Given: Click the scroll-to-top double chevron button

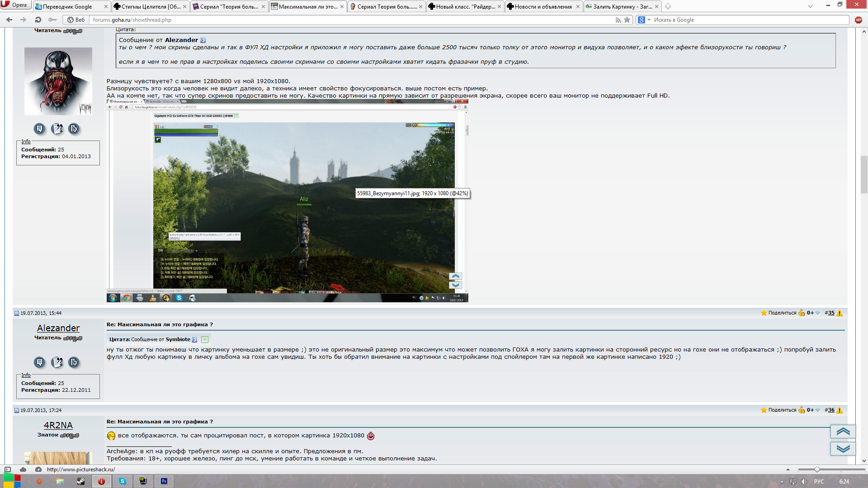Looking at the screenshot, I should coord(843,432).
